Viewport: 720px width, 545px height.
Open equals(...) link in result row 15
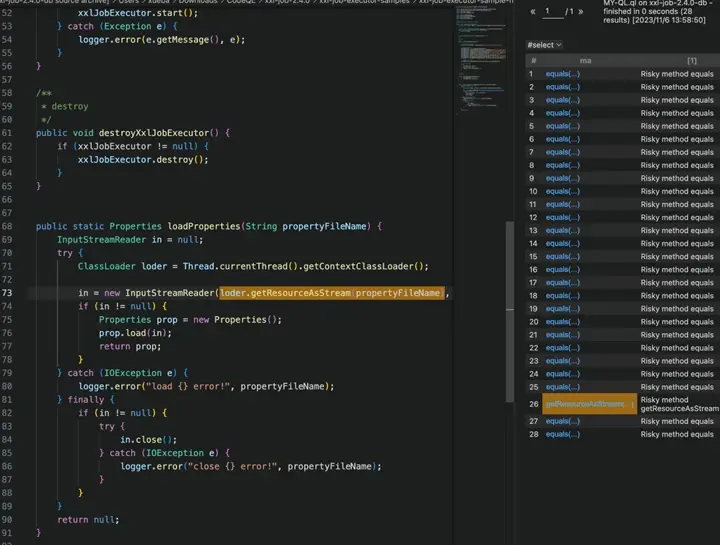(562, 257)
